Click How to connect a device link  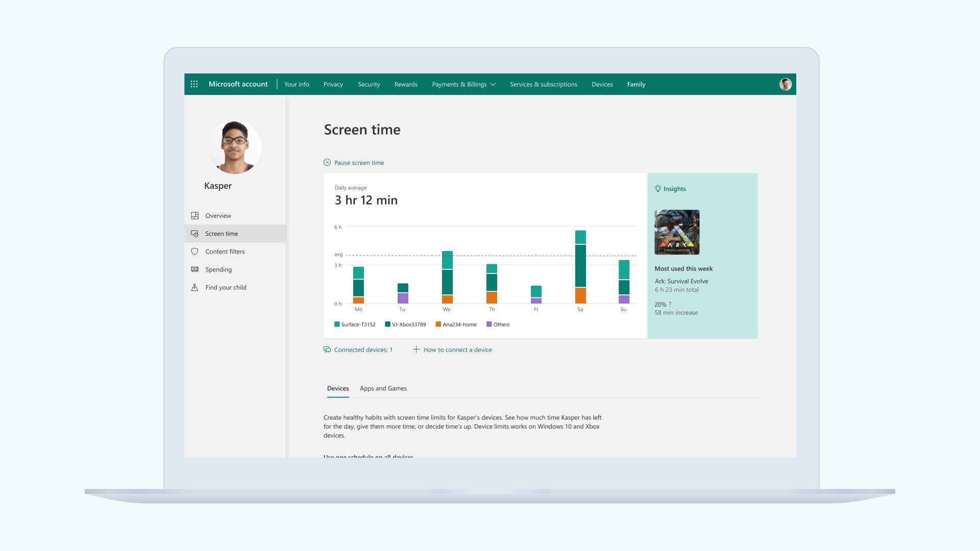tap(457, 349)
